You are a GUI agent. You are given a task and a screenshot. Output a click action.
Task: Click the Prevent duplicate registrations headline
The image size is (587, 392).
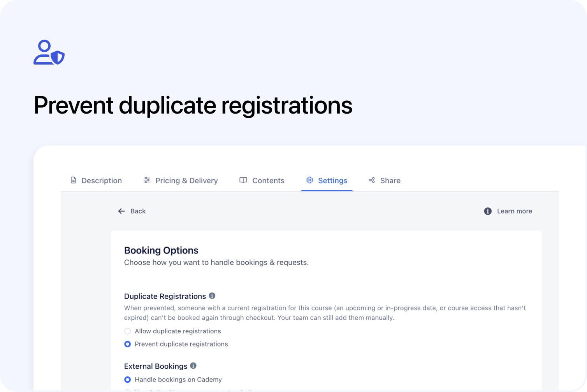tap(193, 105)
